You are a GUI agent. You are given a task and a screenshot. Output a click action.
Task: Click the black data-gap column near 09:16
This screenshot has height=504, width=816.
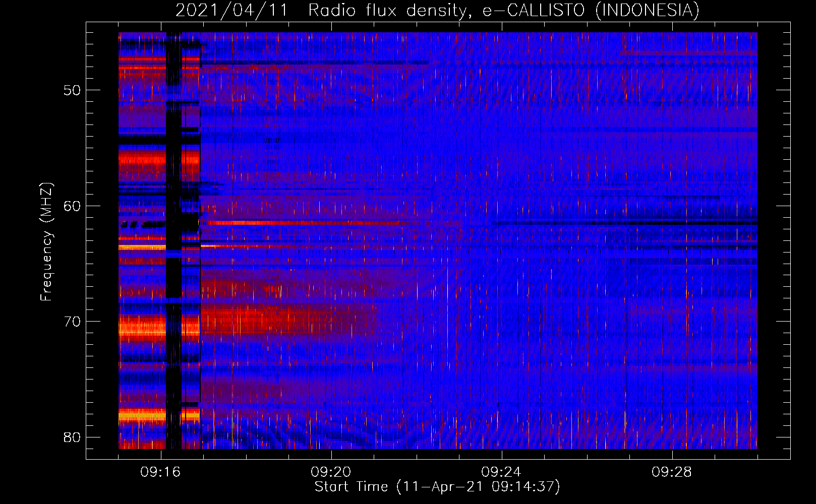click(173, 241)
